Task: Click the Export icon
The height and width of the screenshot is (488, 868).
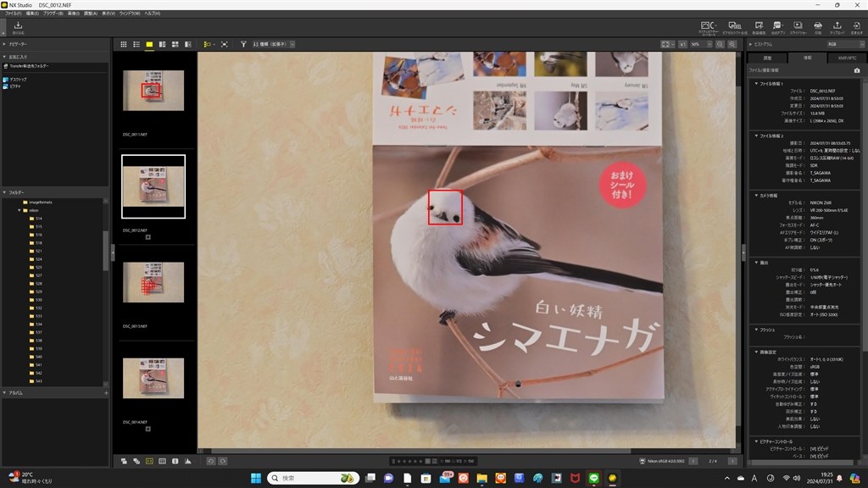Action: pyautogui.click(x=856, y=27)
